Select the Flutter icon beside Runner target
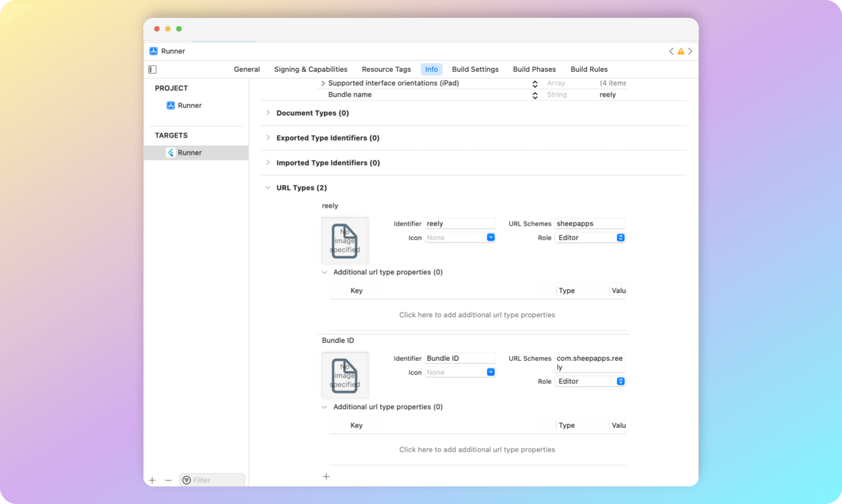The height and width of the screenshot is (504, 842). (x=171, y=153)
